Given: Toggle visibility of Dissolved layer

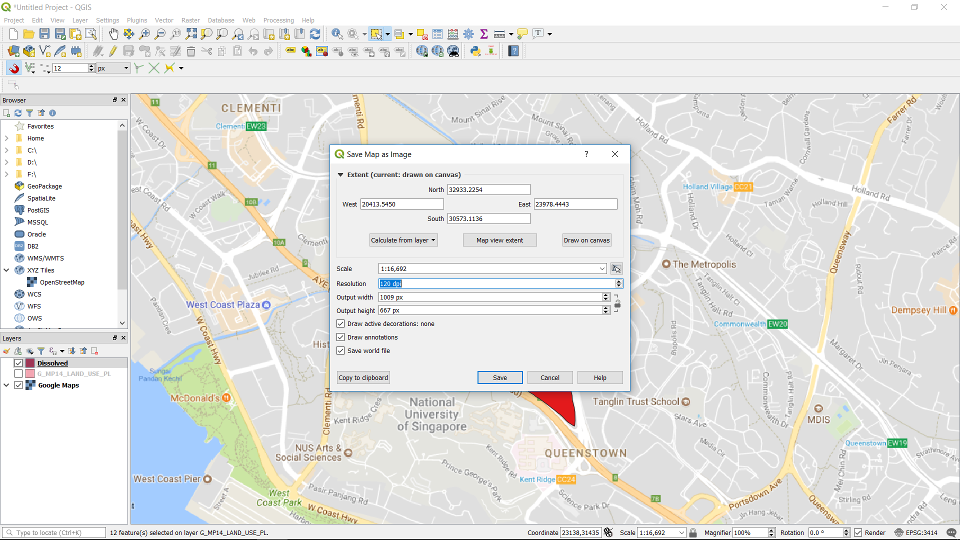Looking at the screenshot, I should coord(18,363).
